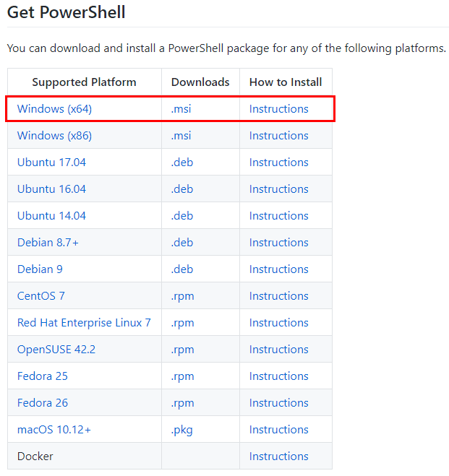Download the Debian 9 .deb package

[x=182, y=269]
